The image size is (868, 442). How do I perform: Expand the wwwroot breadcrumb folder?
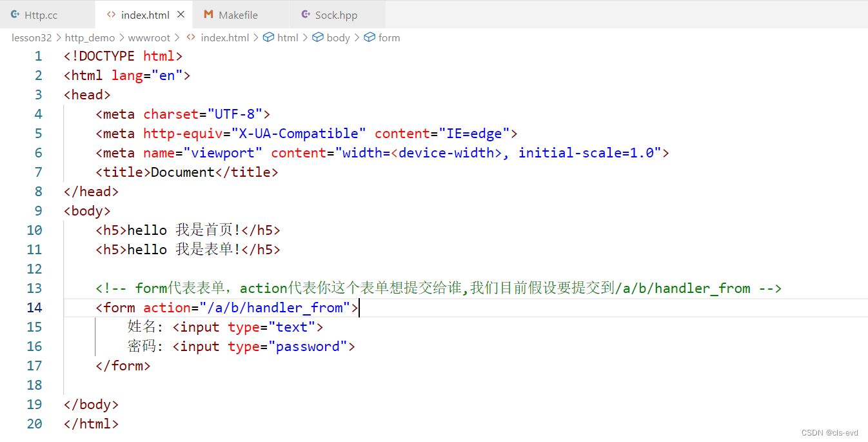pos(149,37)
